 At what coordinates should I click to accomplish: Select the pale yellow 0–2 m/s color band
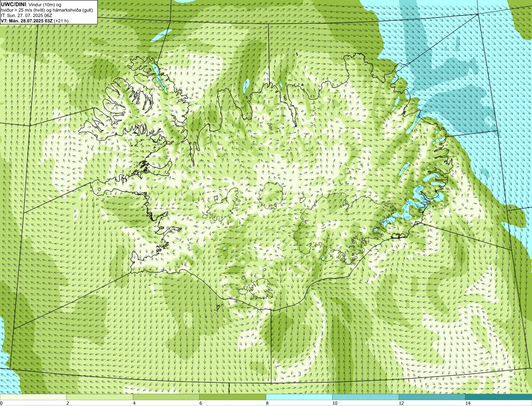click(x=33, y=397)
